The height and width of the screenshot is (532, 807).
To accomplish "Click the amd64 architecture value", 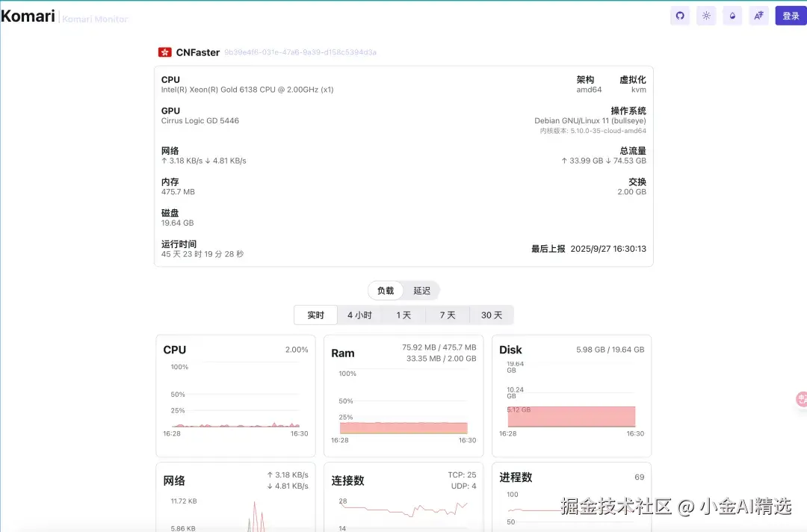I will 589,90.
